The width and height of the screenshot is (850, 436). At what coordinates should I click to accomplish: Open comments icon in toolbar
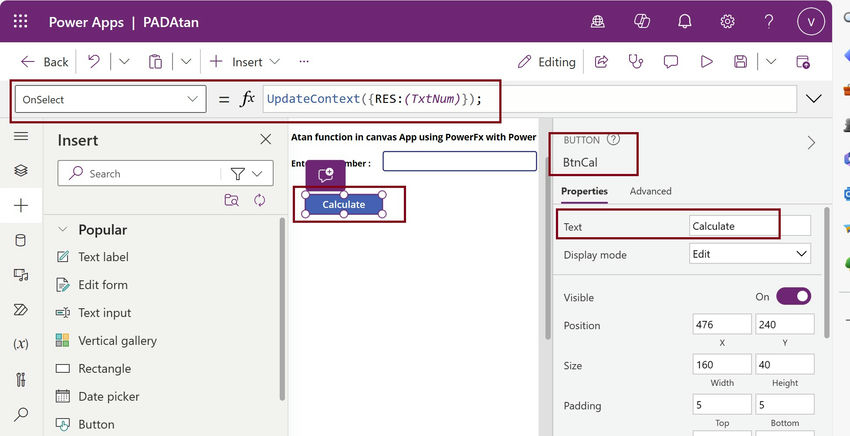[x=671, y=62]
